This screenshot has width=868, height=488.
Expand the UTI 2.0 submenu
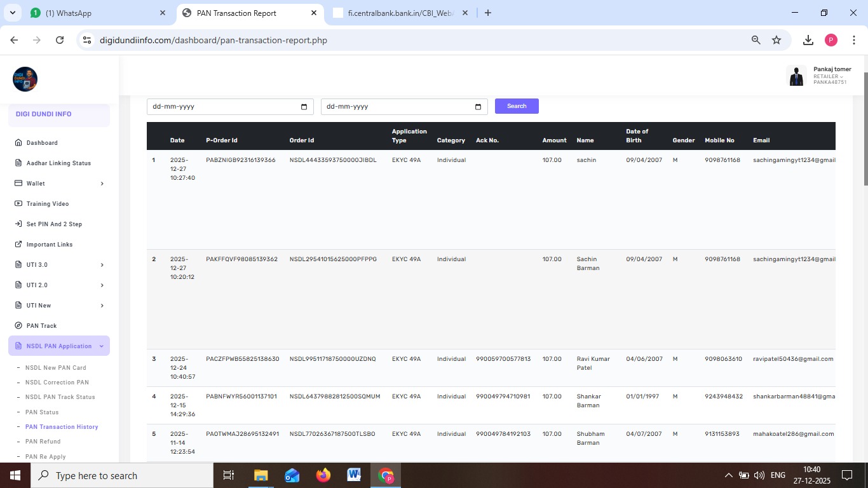(102, 285)
